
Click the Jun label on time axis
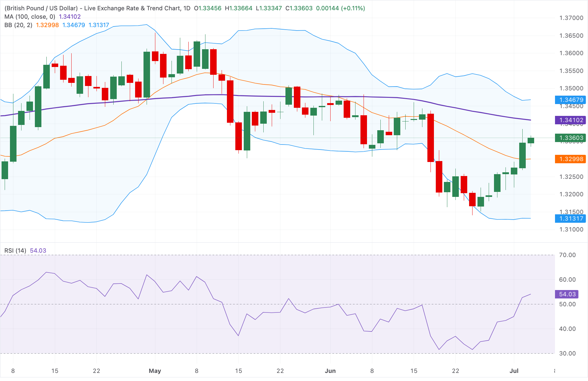click(330, 371)
